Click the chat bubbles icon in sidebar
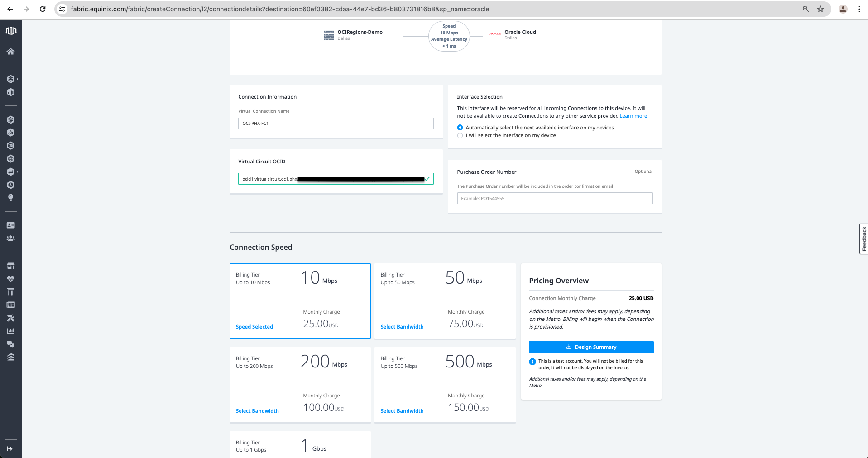 (x=10, y=344)
